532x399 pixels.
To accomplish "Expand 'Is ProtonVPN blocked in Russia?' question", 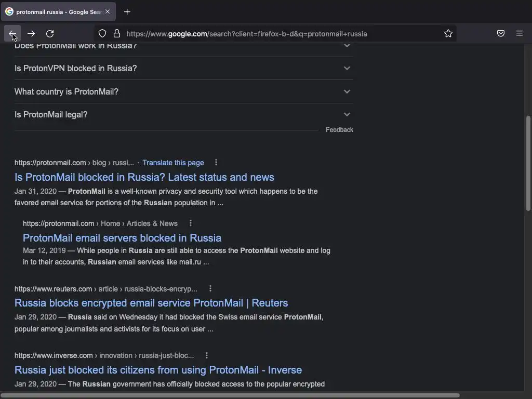I will 183,68.
